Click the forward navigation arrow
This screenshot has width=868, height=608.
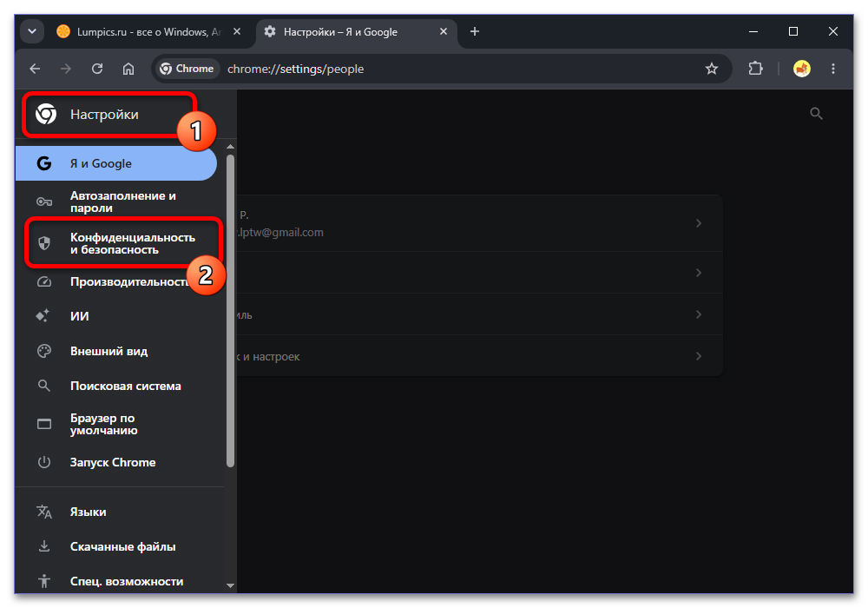pyautogui.click(x=66, y=69)
